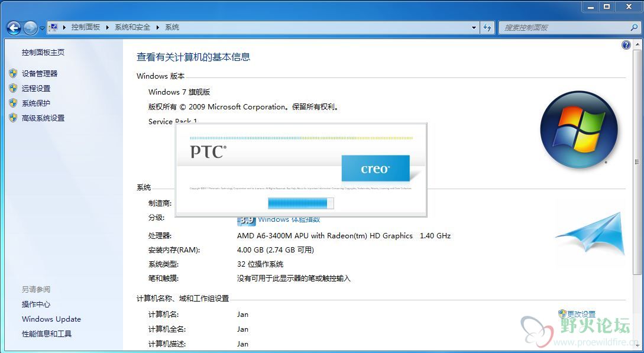Open 性能信息和工具 link
Image resolution: width=644 pixels, height=353 pixels.
(46, 333)
